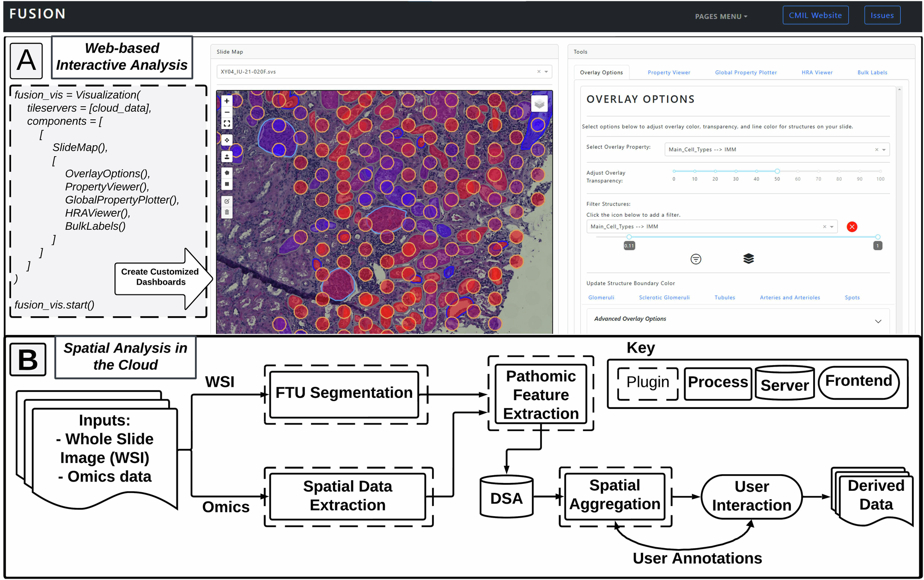Select the polygon drawing tool
Viewport: 924px width, 580px height.
click(227, 172)
